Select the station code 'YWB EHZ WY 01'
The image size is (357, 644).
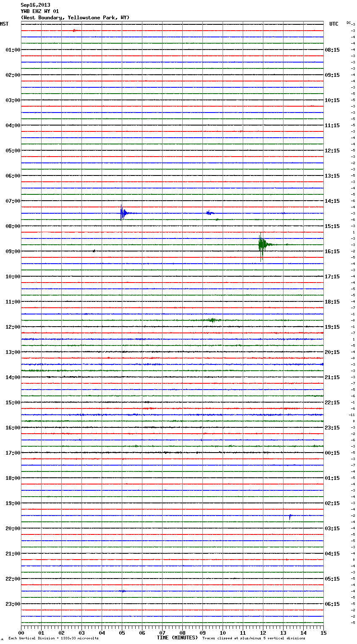[39, 11]
